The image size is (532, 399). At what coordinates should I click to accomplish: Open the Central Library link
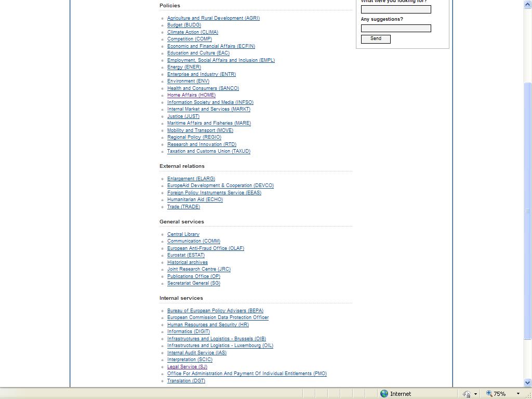coord(183,234)
